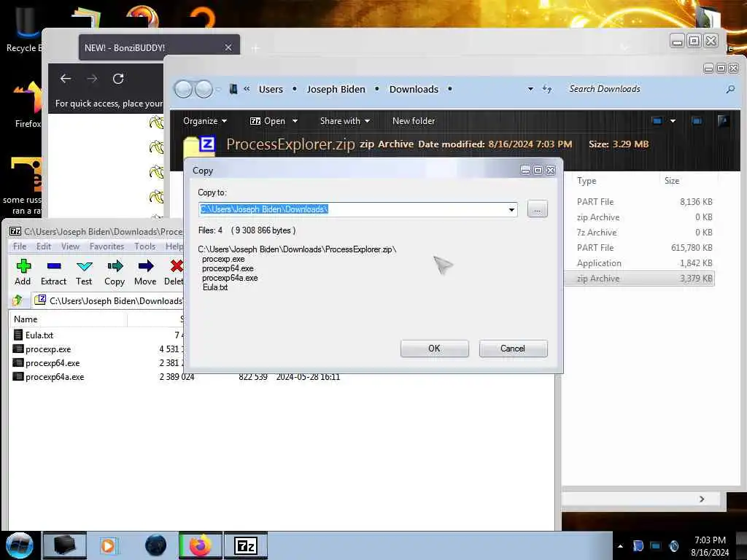This screenshot has height=560, width=747.
Task: Reload the browser page
Action: (x=118, y=79)
